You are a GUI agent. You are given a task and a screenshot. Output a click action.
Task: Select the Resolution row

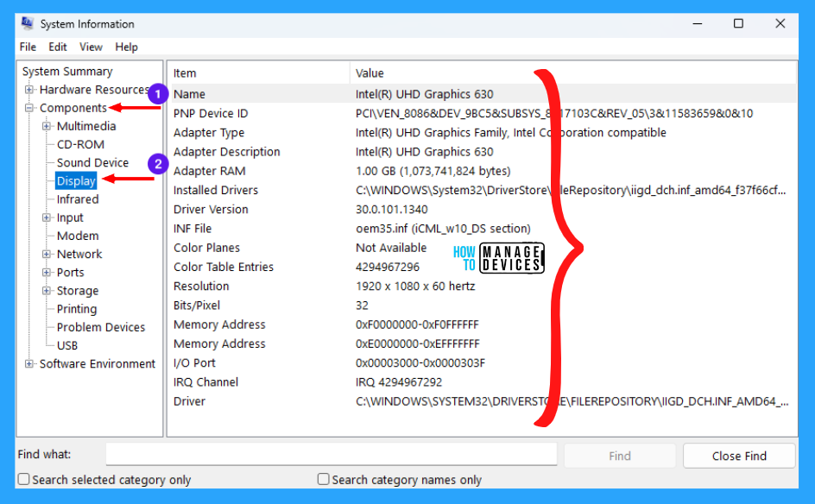click(483, 287)
